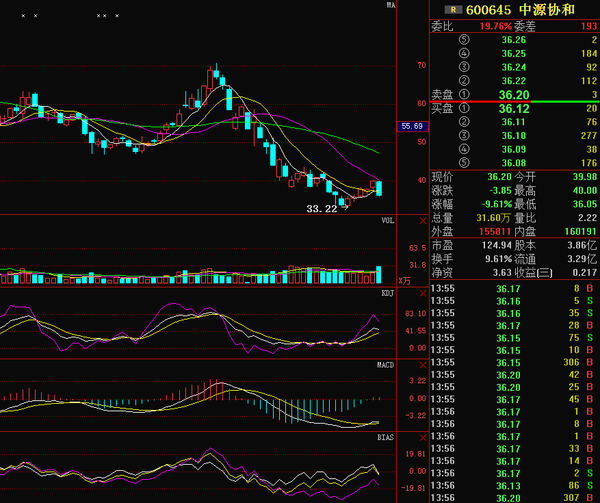Click the 55.69 price tag on axis
600x503 pixels.
(x=412, y=126)
